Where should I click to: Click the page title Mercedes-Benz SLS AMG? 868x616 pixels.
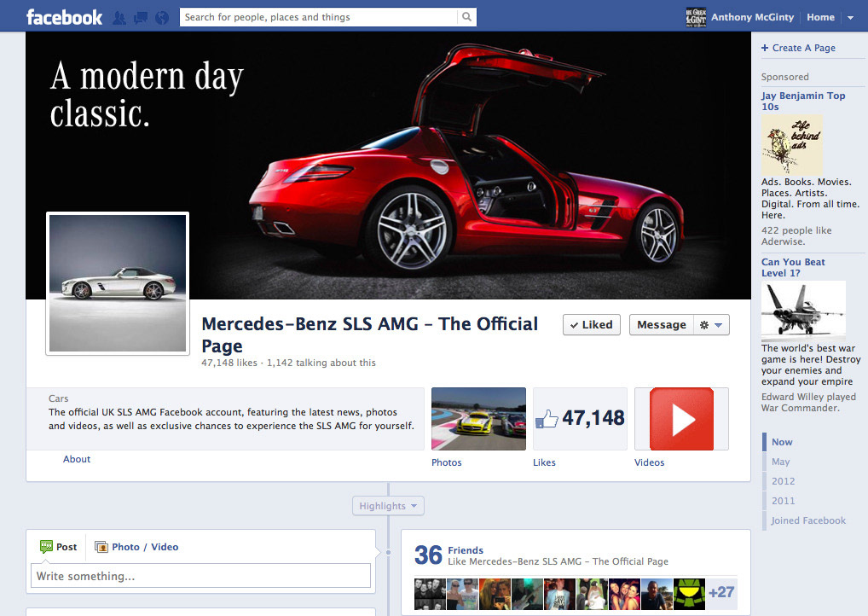tap(369, 334)
